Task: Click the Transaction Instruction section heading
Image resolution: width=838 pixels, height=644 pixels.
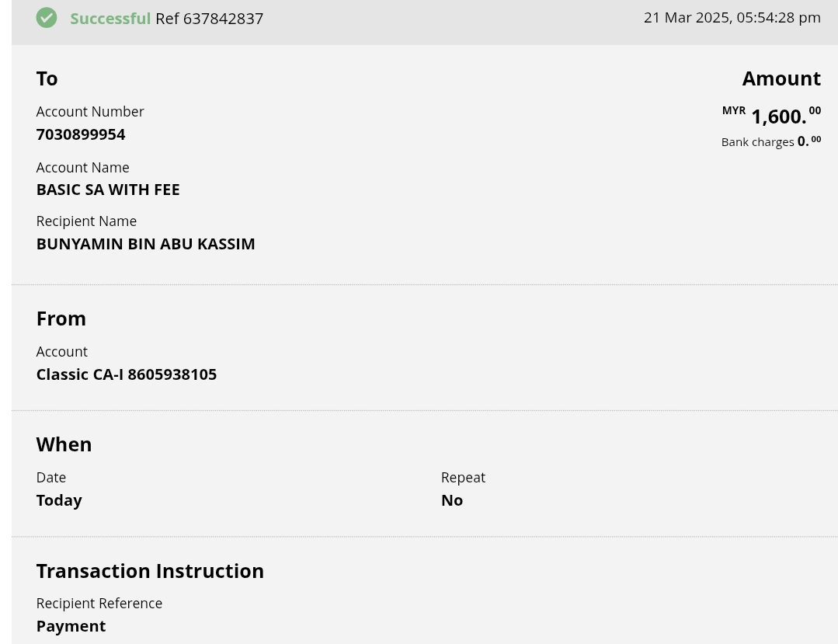Action: pyautogui.click(x=150, y=571)
